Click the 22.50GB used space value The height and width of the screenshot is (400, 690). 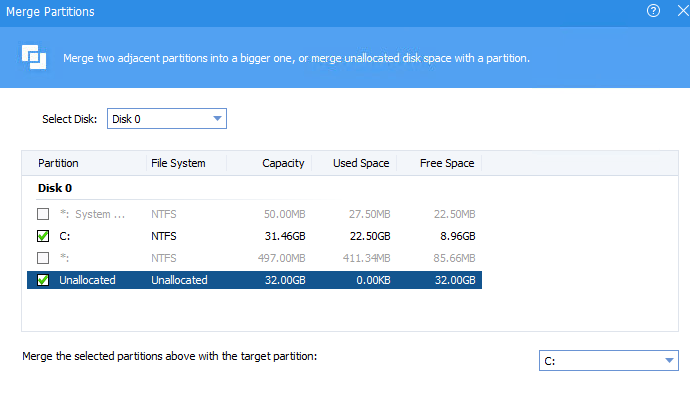(x=370, y=236)
